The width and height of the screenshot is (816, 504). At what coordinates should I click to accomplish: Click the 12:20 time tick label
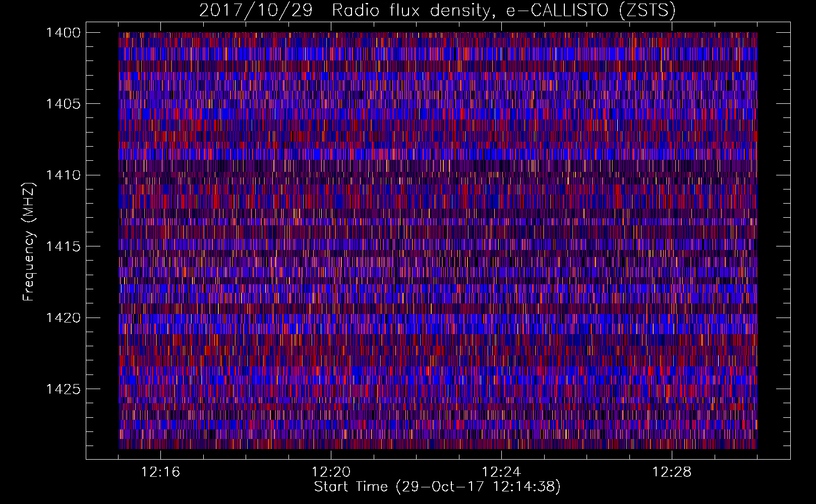(331, 472)
